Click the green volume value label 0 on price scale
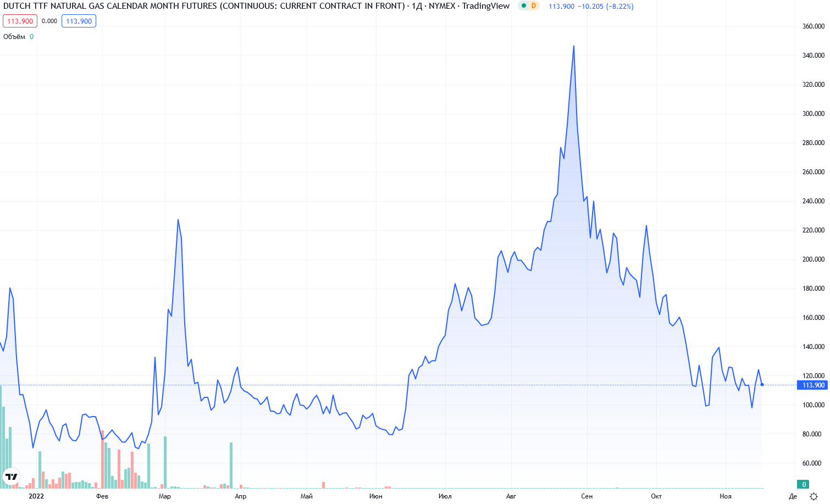 tap(804, 484)
